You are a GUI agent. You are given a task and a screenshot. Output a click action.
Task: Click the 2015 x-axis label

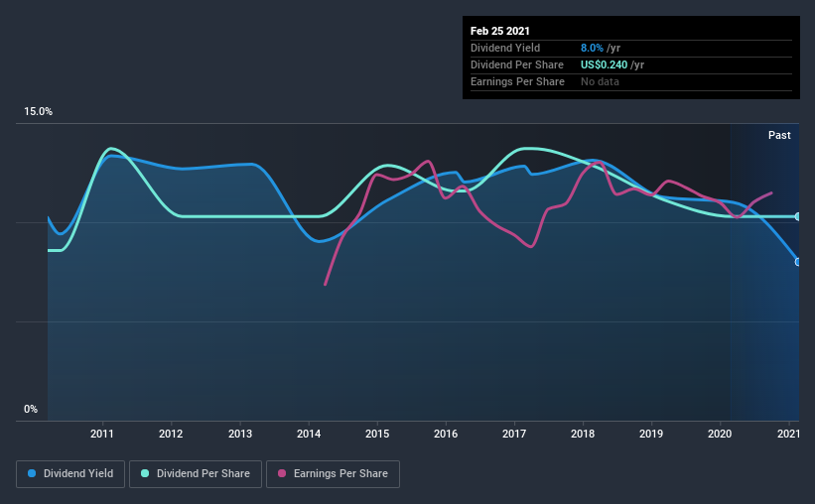click(377, 434)
